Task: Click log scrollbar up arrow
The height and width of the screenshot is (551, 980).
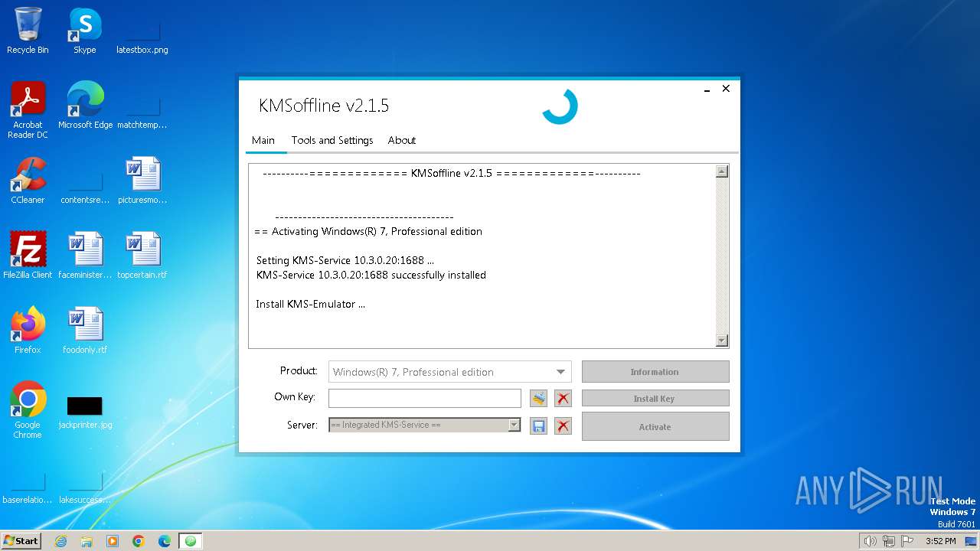Action: (x=721, y=171)
